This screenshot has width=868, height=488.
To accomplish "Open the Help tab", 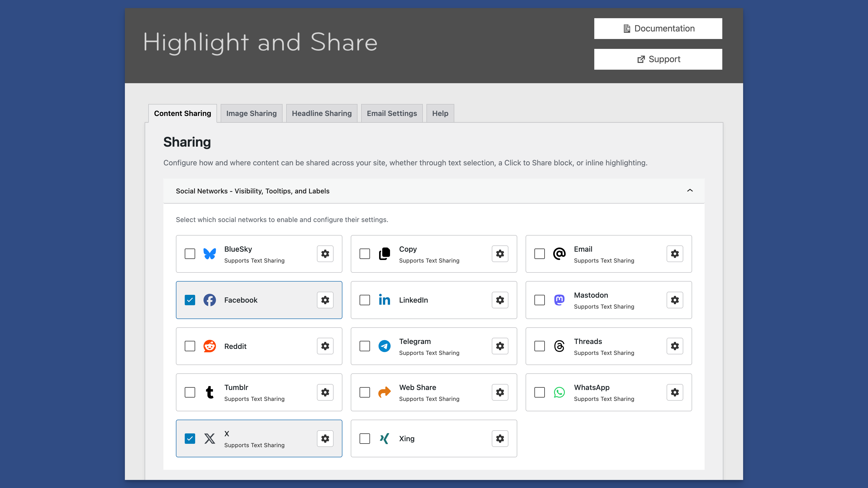I will tap(440, 113).
